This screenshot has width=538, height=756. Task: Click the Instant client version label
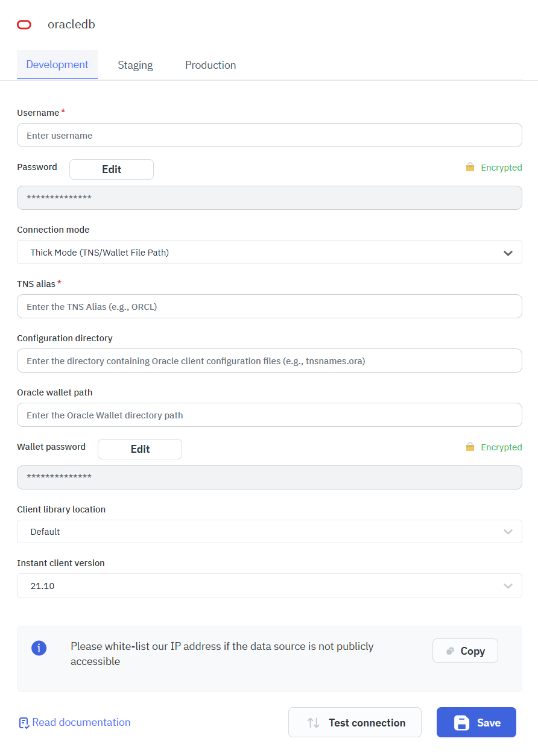(x=61, y=563)
